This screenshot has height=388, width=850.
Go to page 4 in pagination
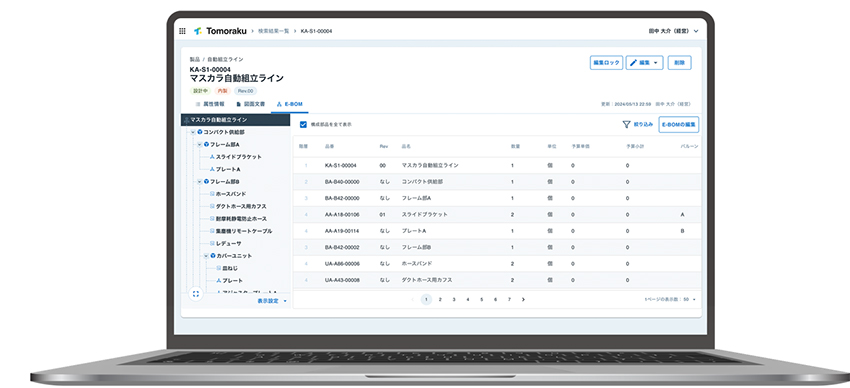pyautogui.click(x=468, y=299)
